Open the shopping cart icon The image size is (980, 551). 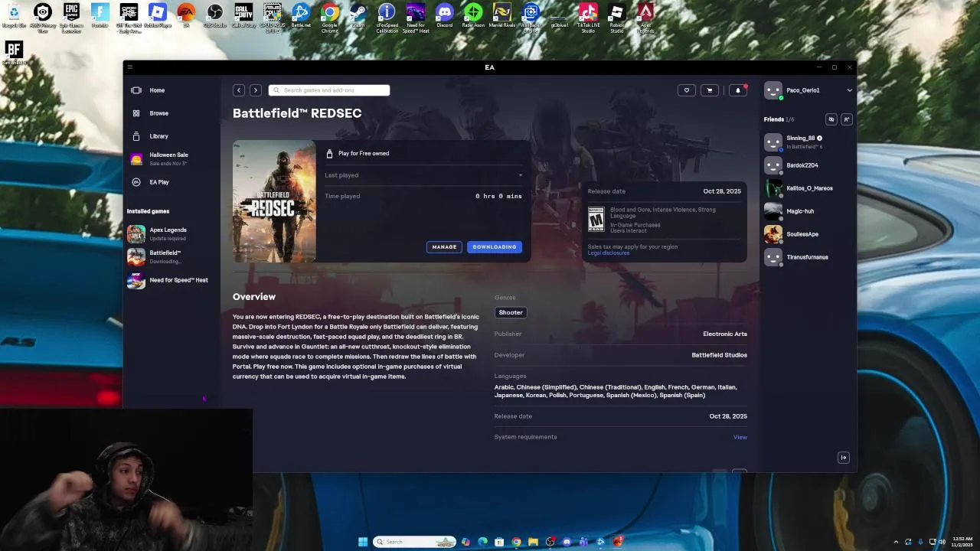pyautogui.click(x=710, y=90)
